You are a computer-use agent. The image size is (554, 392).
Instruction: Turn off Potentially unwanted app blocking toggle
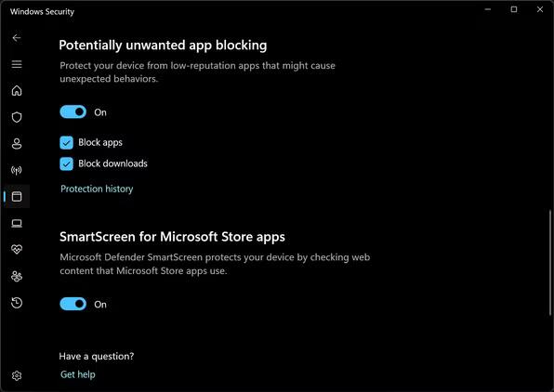tap(73, 112)
